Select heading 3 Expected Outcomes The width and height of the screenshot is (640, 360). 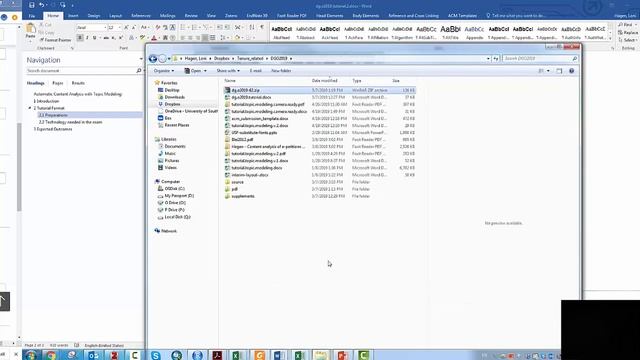tap(53, 129)
